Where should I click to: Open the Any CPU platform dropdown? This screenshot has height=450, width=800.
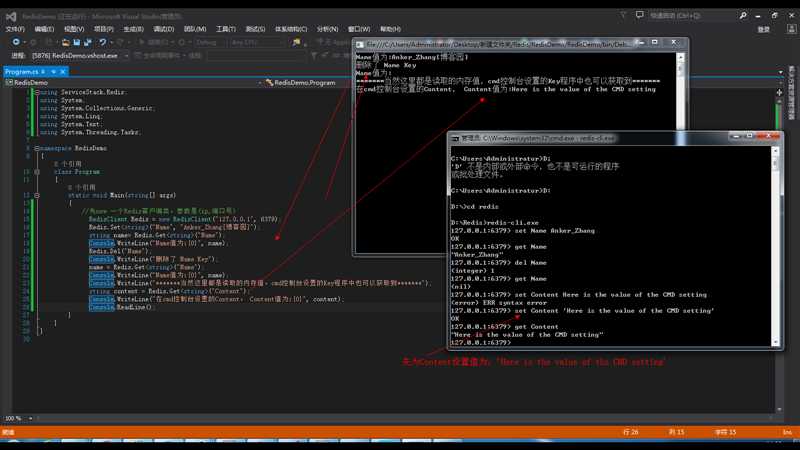point(256,42)
